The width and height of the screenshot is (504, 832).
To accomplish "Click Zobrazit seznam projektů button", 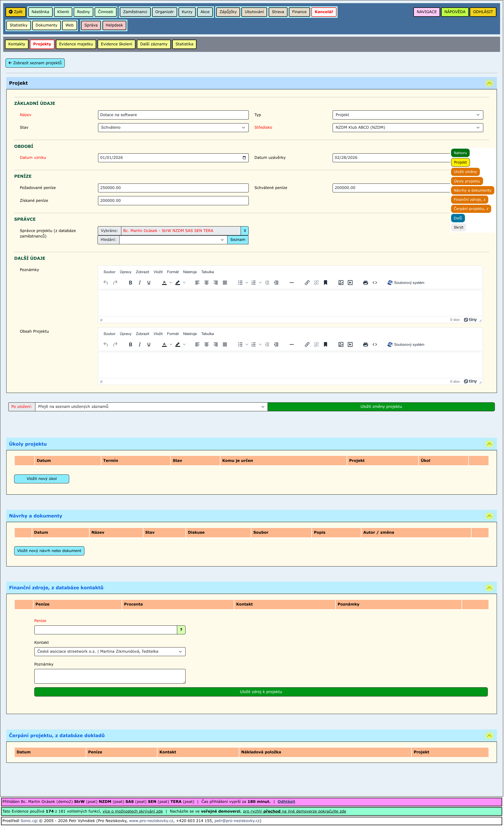I will coord(35,63).
